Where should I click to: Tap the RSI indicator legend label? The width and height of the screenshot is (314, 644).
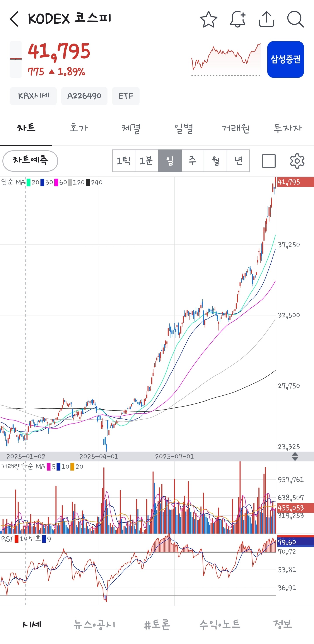[7, 539]
